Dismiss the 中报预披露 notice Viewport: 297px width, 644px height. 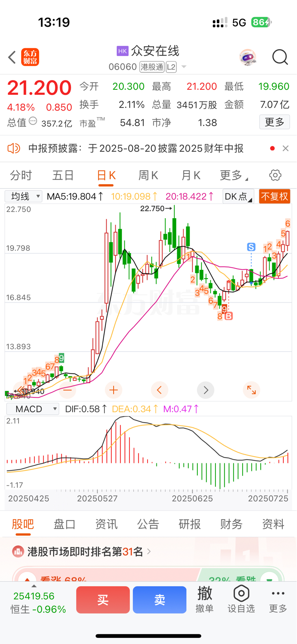285,148
